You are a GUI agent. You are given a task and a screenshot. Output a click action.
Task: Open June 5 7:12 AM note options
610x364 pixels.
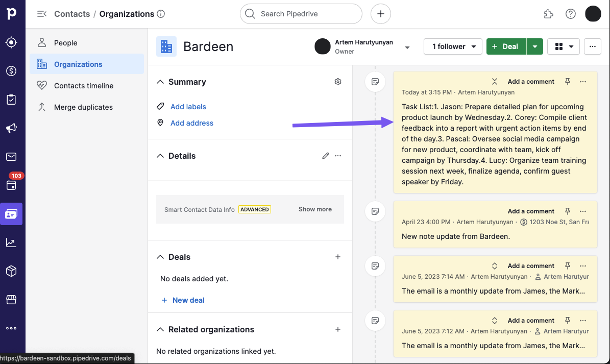(x=583, y=321)
